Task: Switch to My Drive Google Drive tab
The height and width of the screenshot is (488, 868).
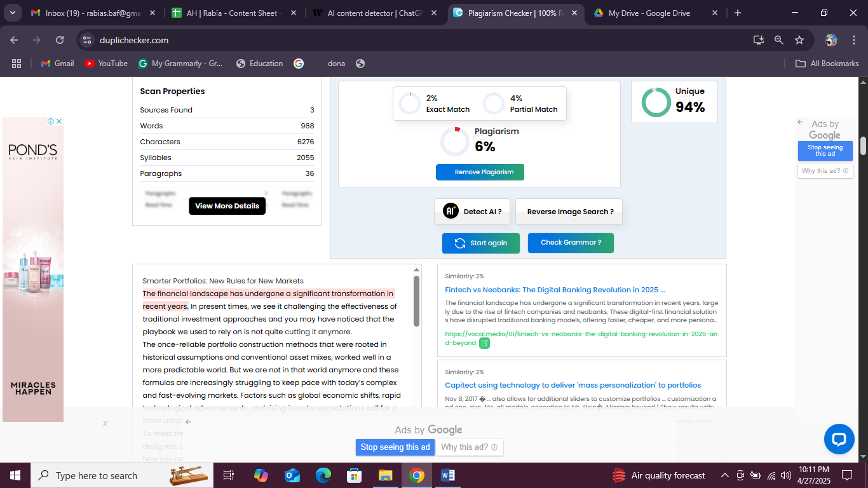Action: click(655, 13)
